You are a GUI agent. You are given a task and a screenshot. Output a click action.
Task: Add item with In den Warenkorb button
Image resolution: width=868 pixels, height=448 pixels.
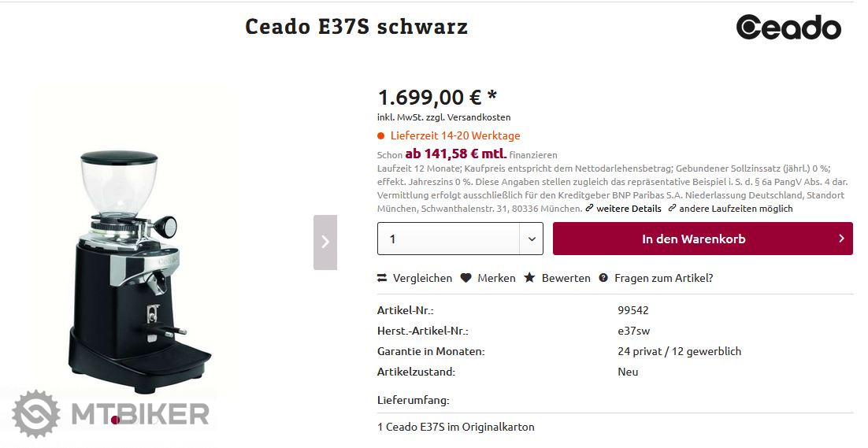point(703,239)
